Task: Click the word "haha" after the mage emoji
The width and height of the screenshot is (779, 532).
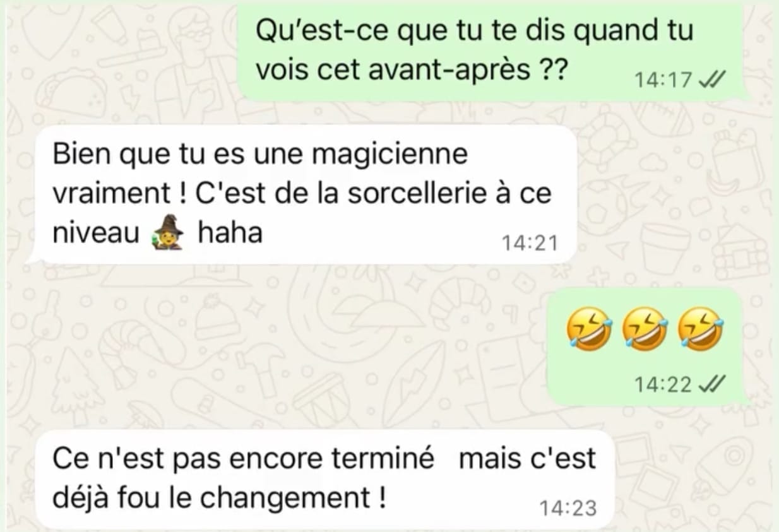Action: click(x=230, y=233)
